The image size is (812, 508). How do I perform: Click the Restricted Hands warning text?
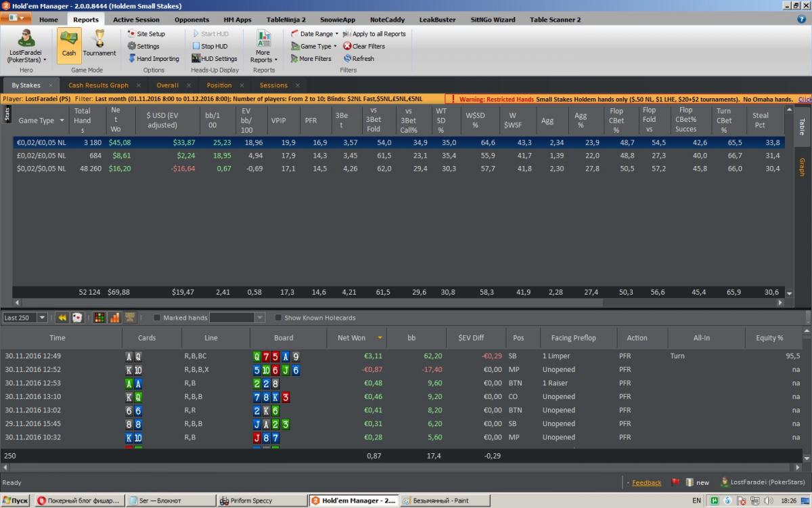496,99
